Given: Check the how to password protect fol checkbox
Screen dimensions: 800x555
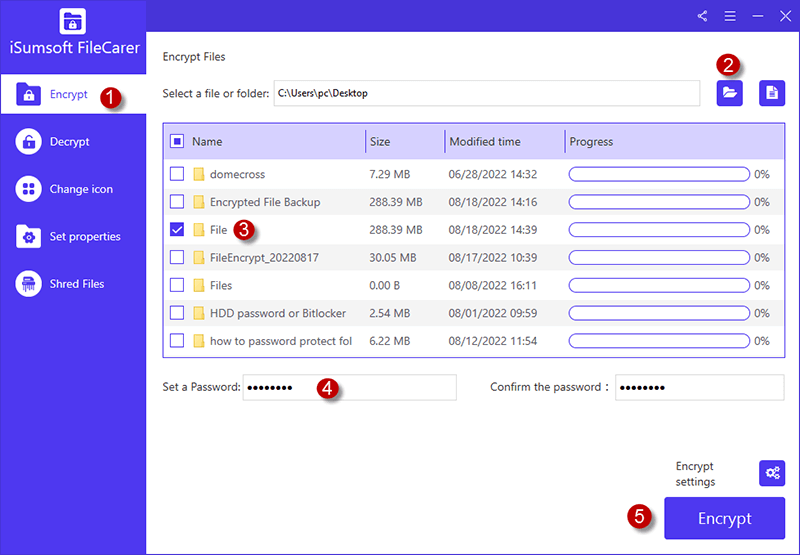Looking at the screenshot, I should [x=177, y=340].
